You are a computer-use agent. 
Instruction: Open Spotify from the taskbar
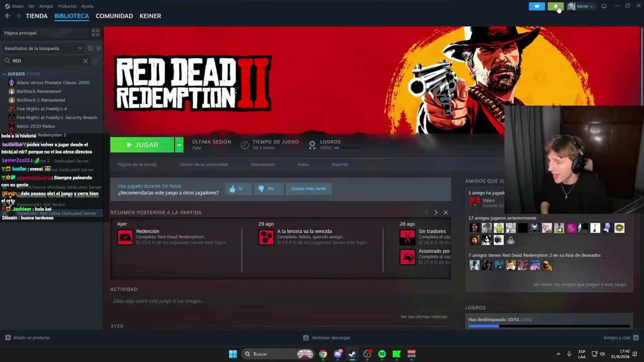click(382, 354)
